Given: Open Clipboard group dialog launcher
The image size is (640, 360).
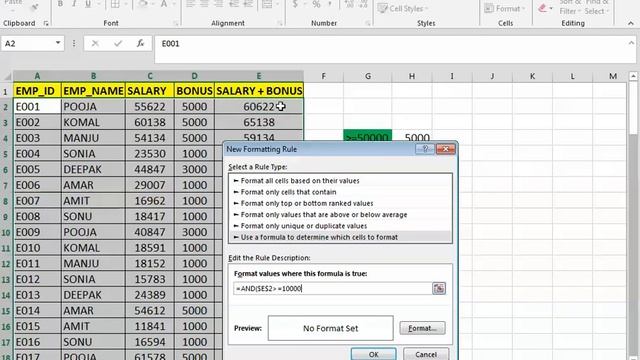Looking at the screenshot, I should pos(46,24).
